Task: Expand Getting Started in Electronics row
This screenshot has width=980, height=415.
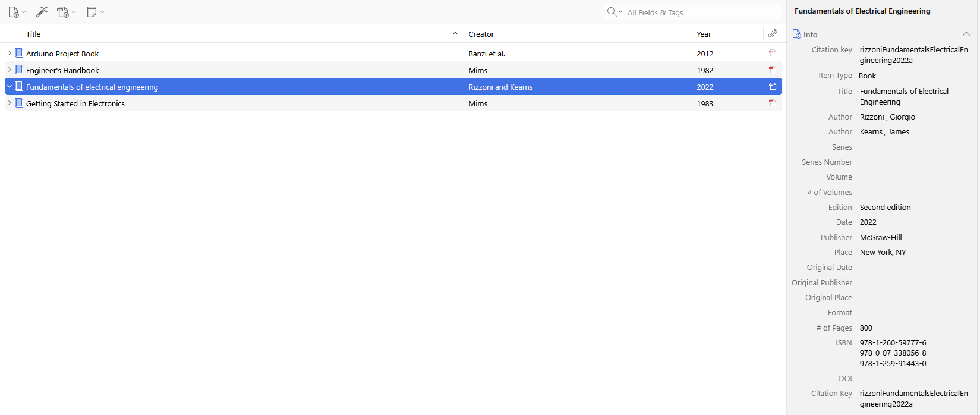Action: [10, 103]
